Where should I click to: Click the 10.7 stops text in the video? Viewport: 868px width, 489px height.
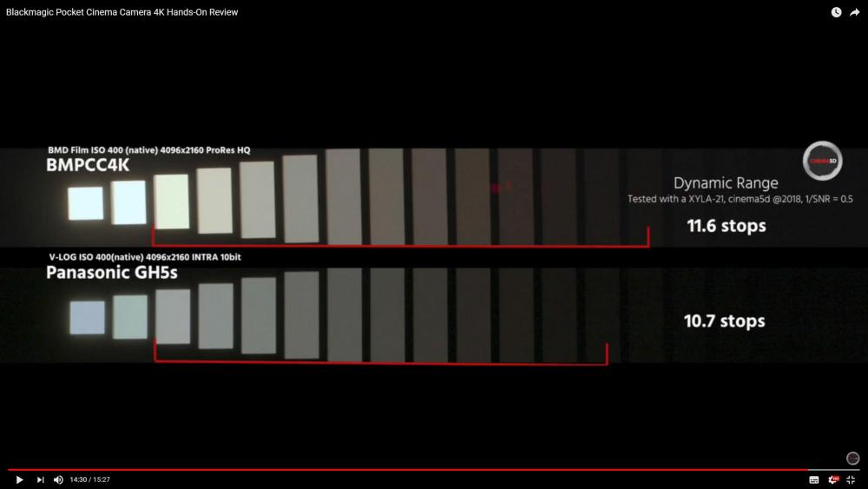[x=724, y=320]
